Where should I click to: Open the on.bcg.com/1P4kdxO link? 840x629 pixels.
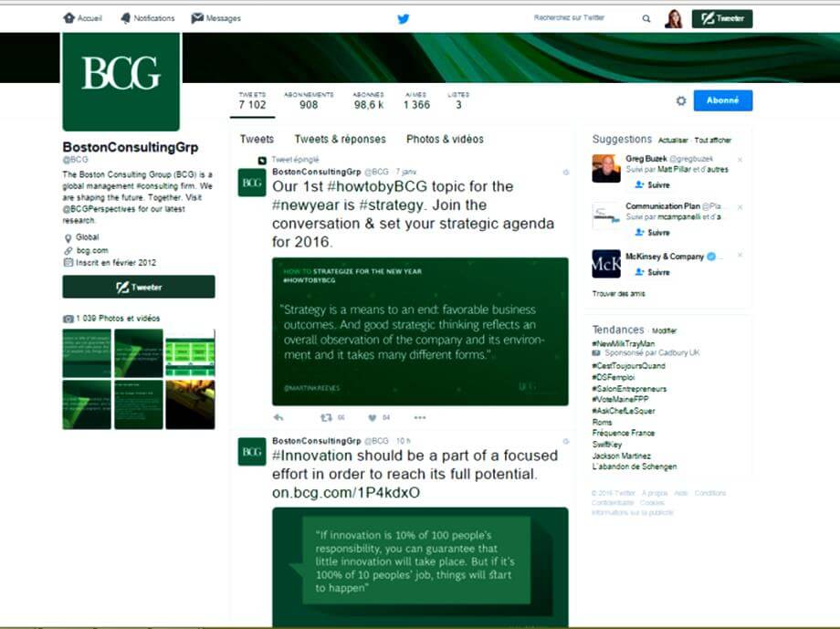(346, 492)
